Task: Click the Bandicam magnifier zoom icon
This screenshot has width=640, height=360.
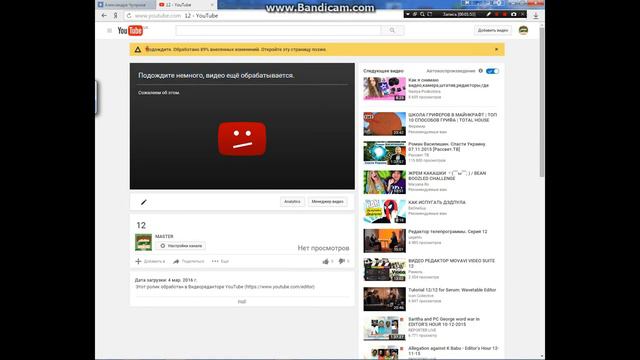Action: (x=422, y=14)
